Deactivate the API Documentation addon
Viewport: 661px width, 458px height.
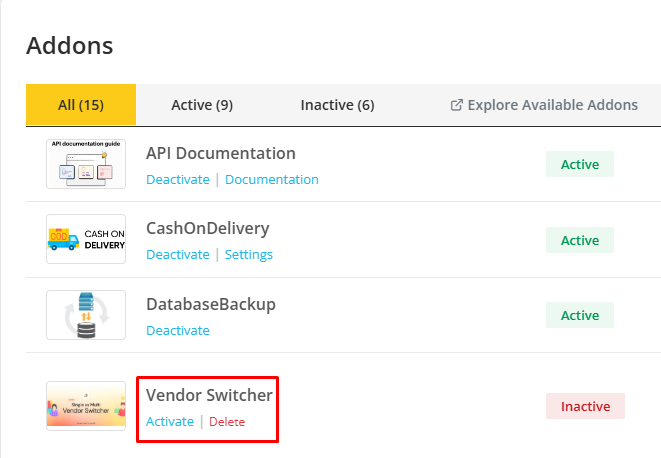[178, 180]
